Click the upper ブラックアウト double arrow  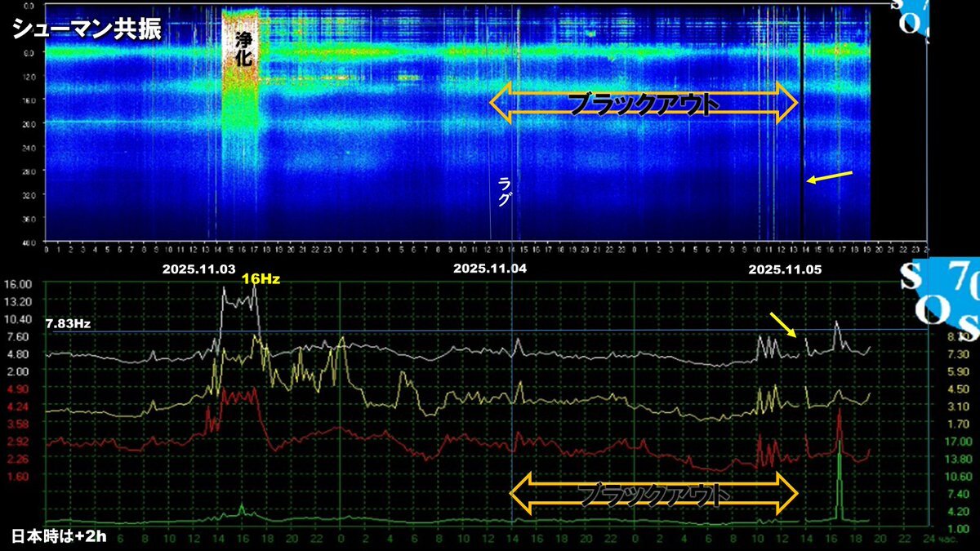[x=644, y=103]
